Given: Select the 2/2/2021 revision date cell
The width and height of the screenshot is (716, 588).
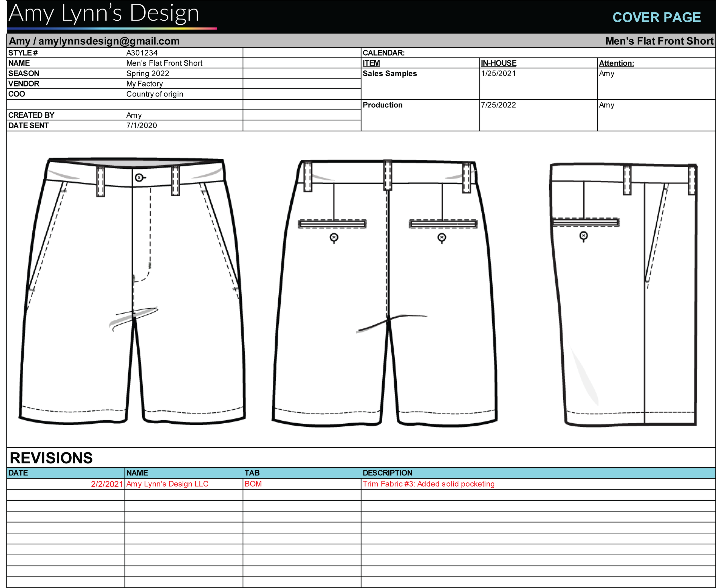Looking at the screenshot, I should 107,484.
